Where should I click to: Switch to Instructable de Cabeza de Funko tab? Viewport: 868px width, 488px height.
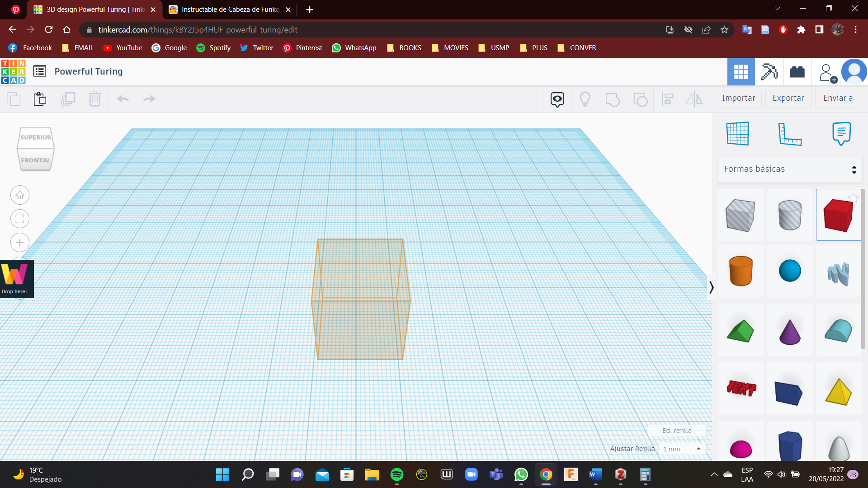click(230, 9)
